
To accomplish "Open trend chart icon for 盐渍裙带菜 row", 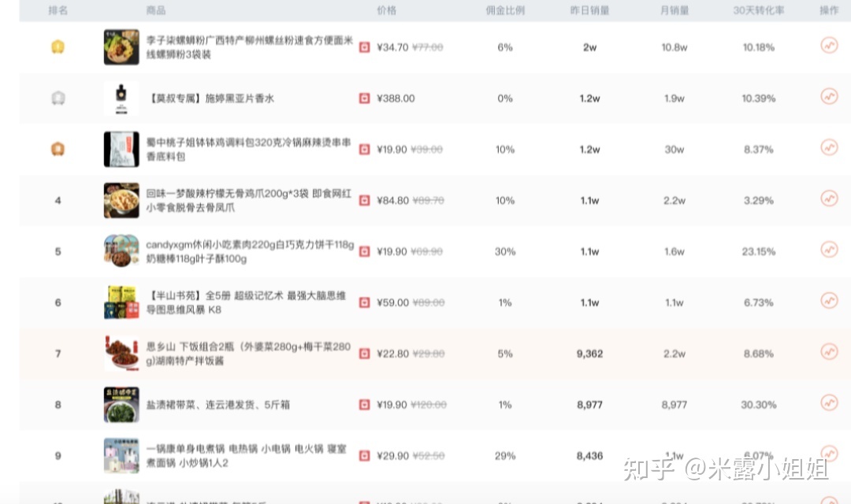I will pyautogui.click(x=829, y=402).
